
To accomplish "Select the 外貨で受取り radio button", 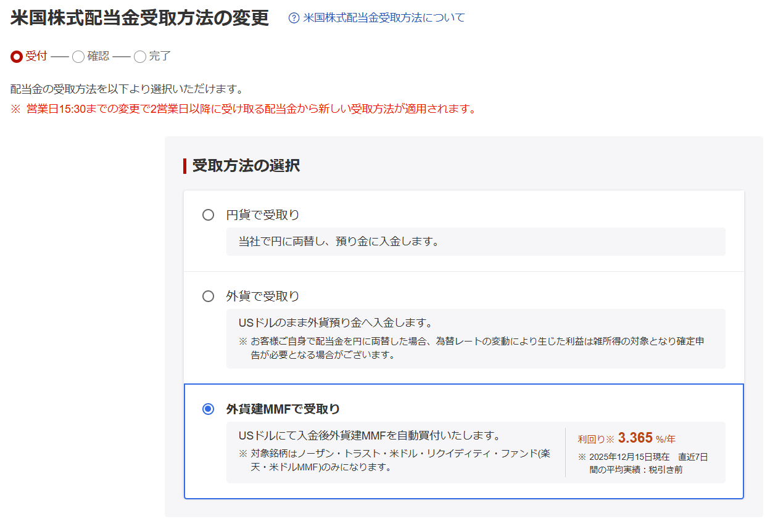I will click(x=209, y=297).
